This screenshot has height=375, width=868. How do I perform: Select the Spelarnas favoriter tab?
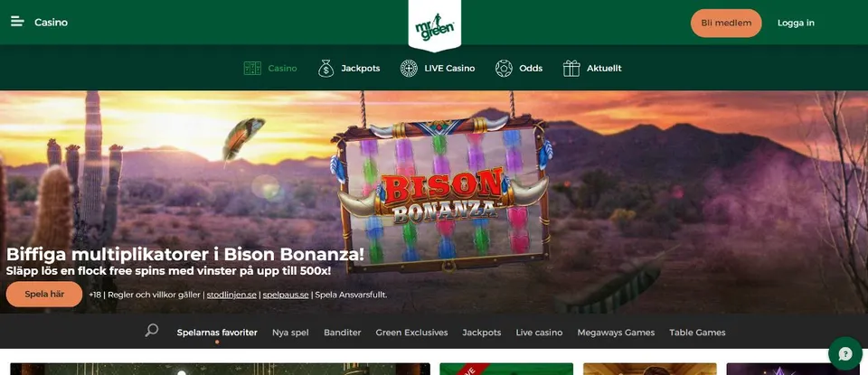(217, 333)
